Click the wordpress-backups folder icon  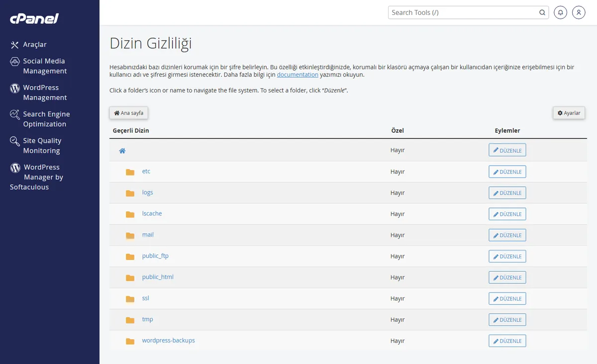pos(130,341)
